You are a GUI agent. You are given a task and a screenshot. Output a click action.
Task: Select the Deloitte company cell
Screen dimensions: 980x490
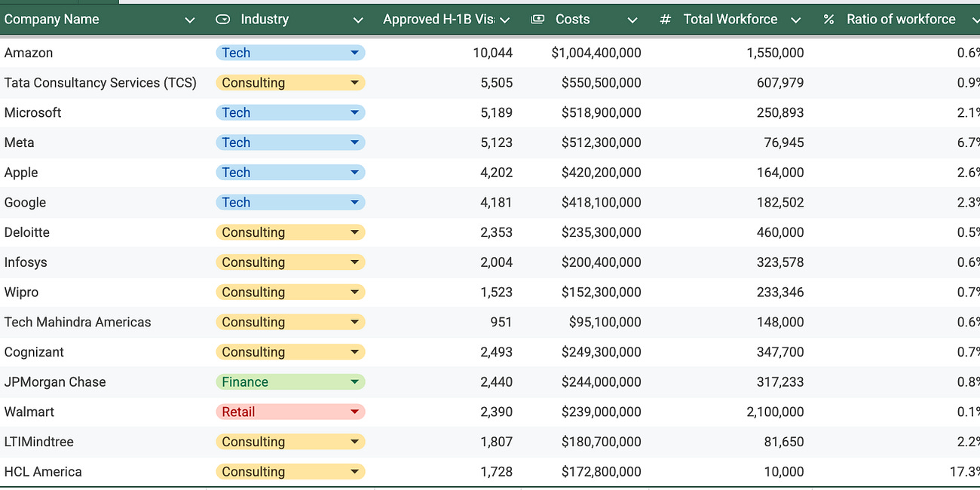point(103,232)
